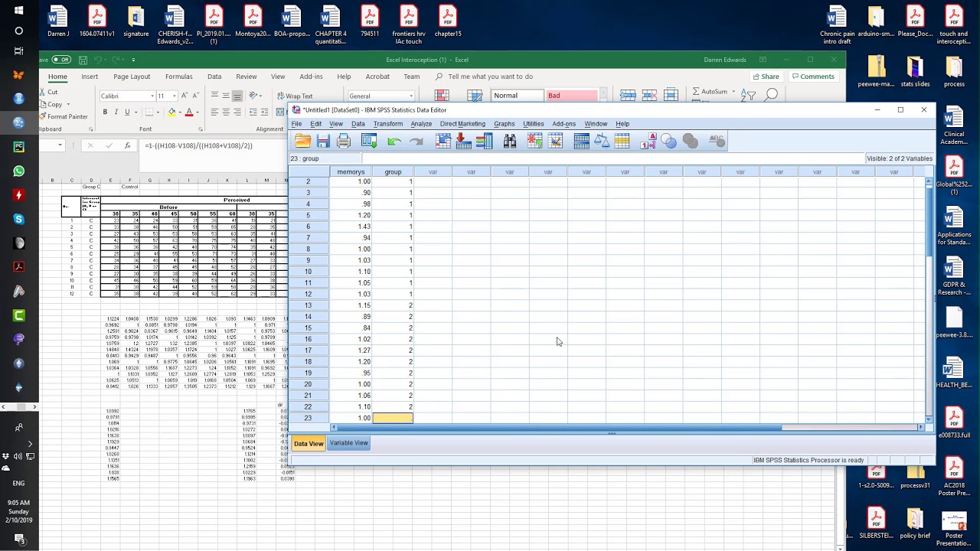
Task: Click the Insert Cases icon
Action: pyautogui.click(x=535, y=141)
